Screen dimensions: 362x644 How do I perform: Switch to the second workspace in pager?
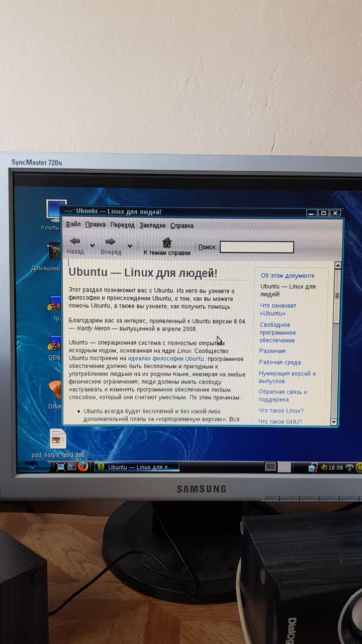pyautogui.click(x=284, y=467)
